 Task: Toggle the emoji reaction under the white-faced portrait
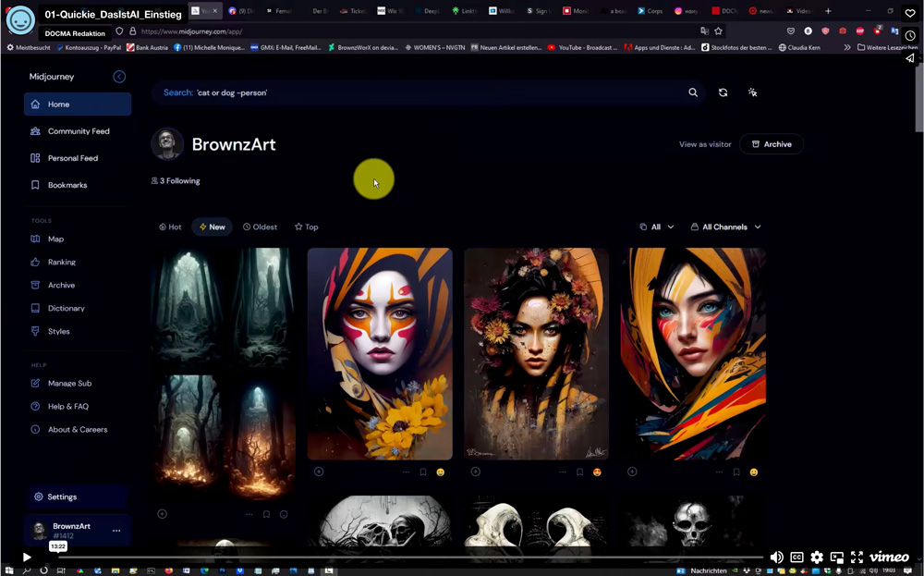pos(440,472)
